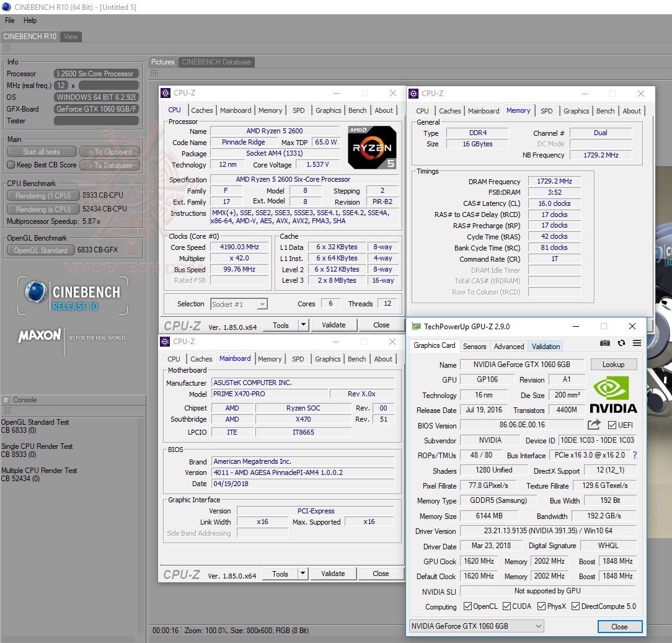Click Driver Version value in GPU-Z
Image resolution: width=672 pixels, height=643 pixels.
point(548,531)
